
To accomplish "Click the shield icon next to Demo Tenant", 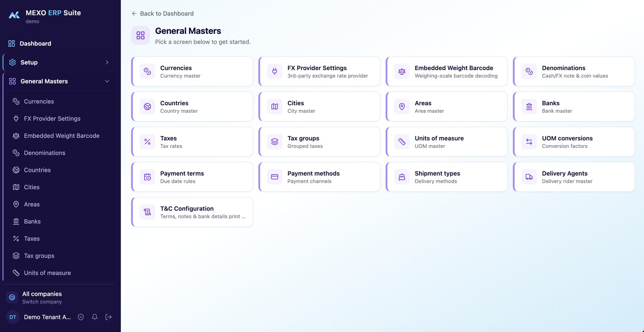I will pyautogui.click(x=81, y=317).
